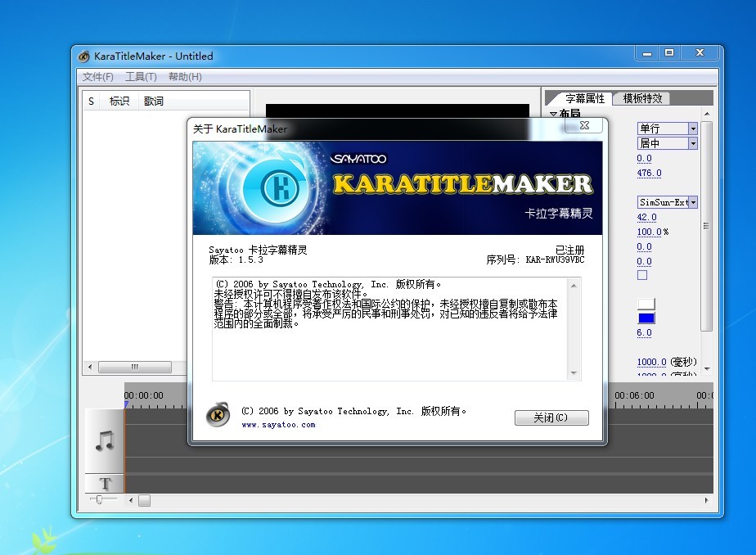Click the properties panel scroll up arrow

[x=706, y=114]
